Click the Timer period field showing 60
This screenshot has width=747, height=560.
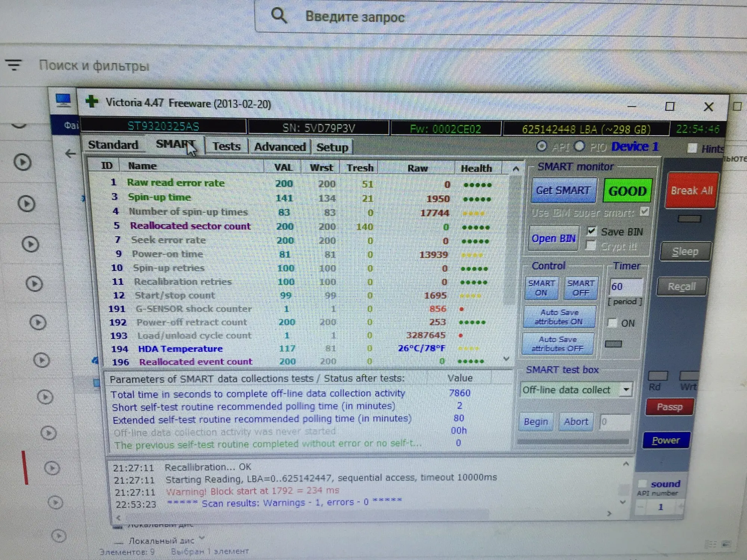point(625,287)
